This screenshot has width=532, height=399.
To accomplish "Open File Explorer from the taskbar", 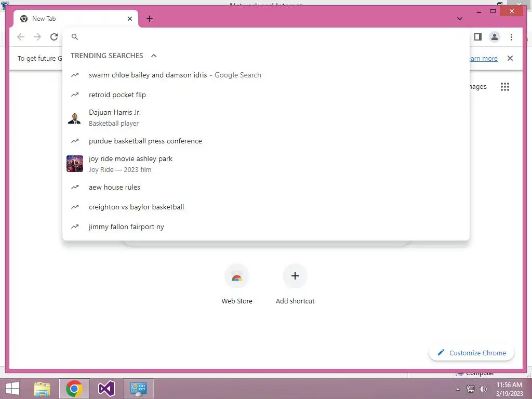I will (x=42, y=389).
